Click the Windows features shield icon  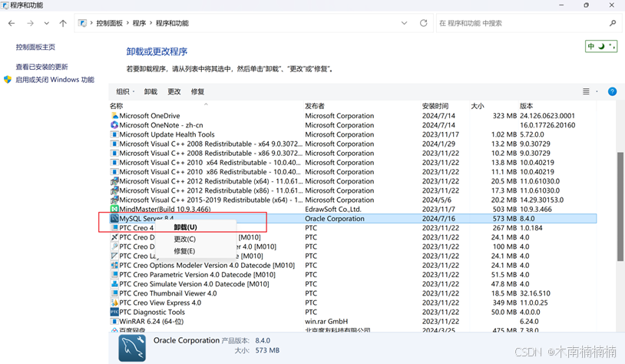(8, 80)
